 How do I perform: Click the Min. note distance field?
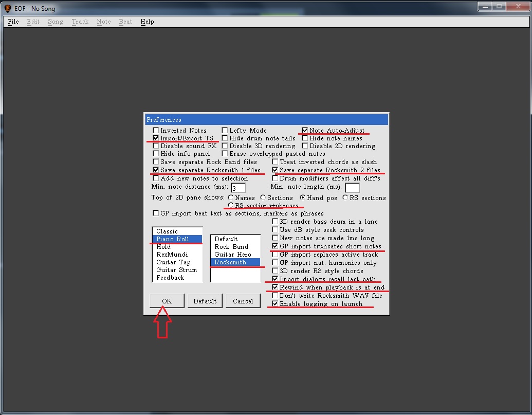pos(238,188)
